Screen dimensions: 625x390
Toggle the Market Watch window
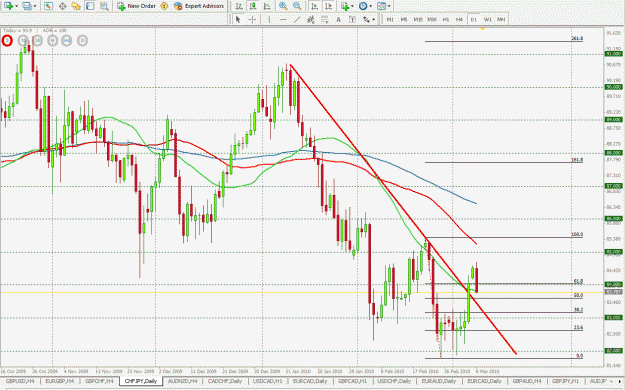coord(48,6)
